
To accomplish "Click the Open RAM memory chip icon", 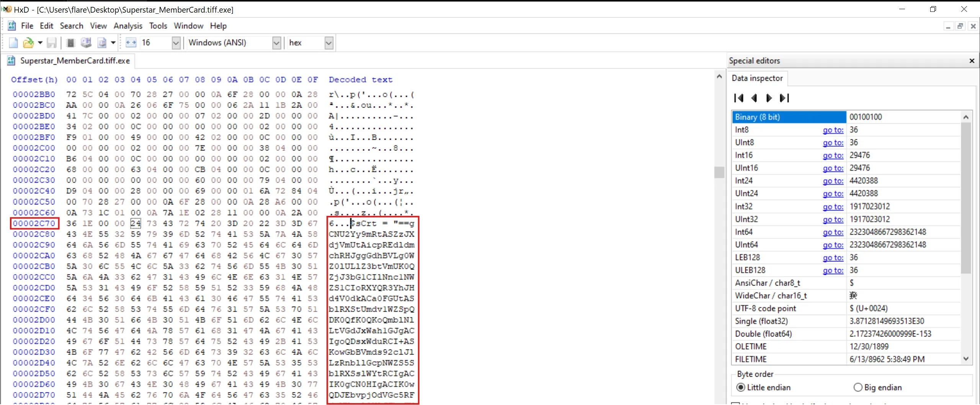I will coord(70,43).
